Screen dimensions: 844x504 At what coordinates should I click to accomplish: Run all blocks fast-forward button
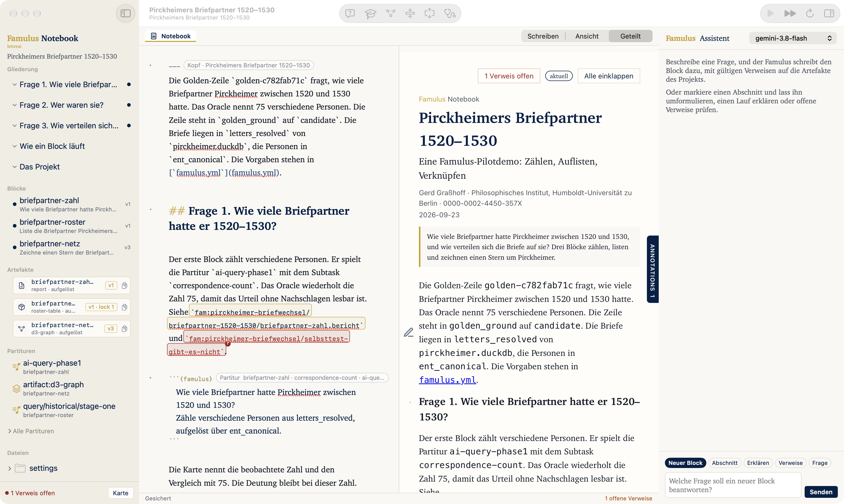tap(790, 14)
